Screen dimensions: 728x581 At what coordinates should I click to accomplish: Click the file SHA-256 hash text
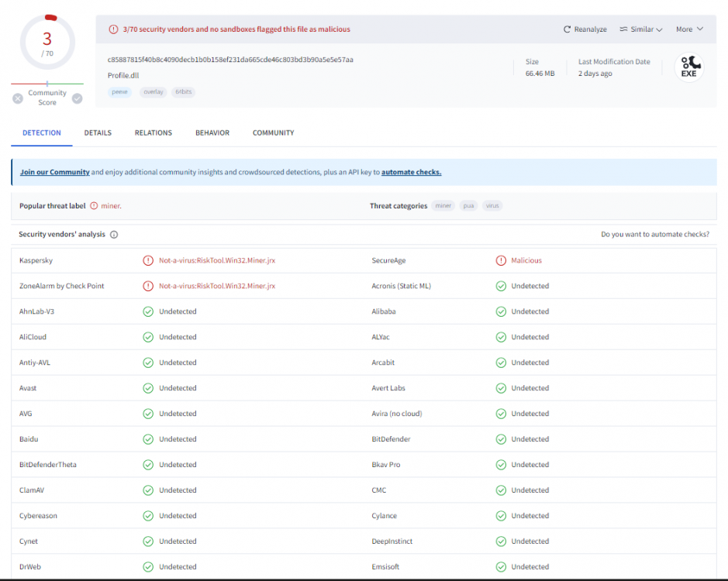tap(230, 60)
